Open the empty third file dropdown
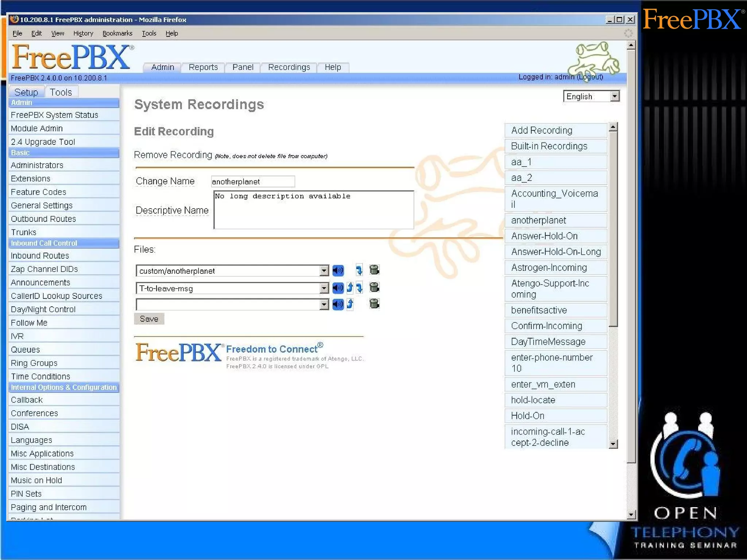This screenshot has width=747, height=560. [324, 304]
